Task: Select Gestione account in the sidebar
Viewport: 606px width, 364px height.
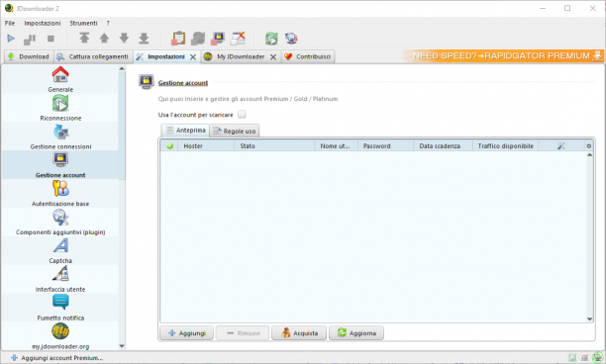Action: [x=60, y=165]
